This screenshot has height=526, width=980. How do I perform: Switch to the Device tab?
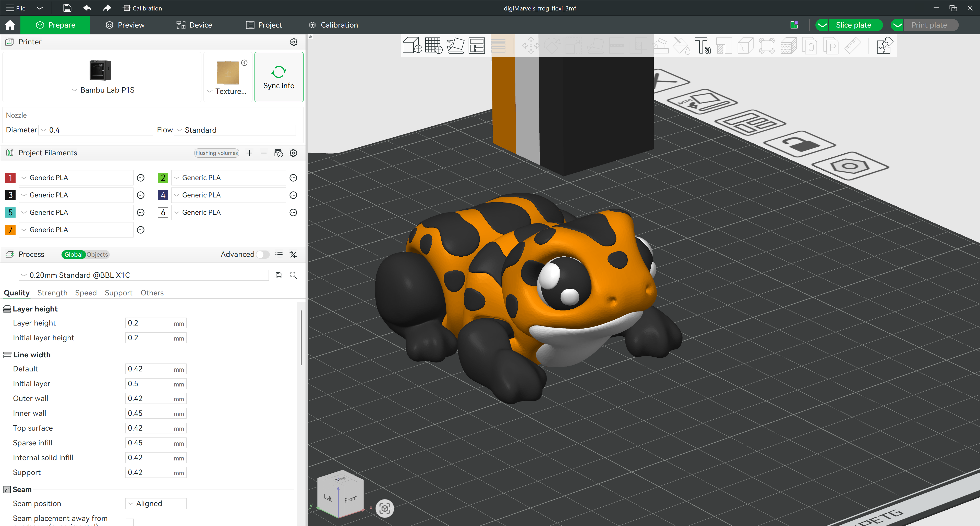pyautogui.click(x=194, y=25)
